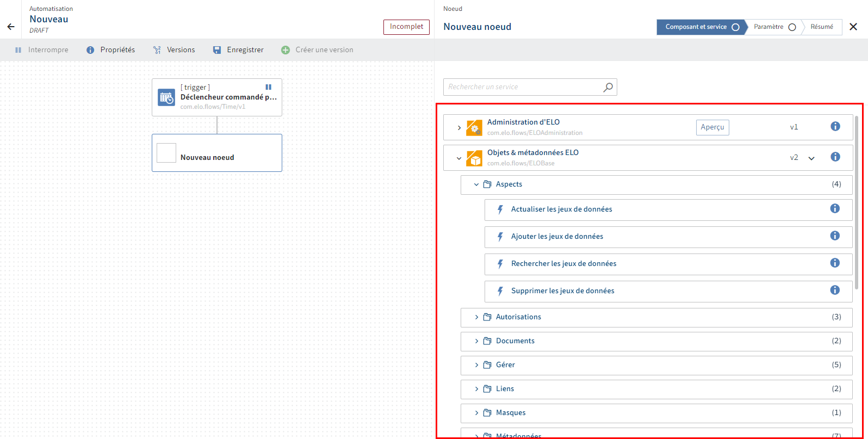Screen dimensions: 868x439
Task: Expand the Gérer folder
Action: coord(476,365)
